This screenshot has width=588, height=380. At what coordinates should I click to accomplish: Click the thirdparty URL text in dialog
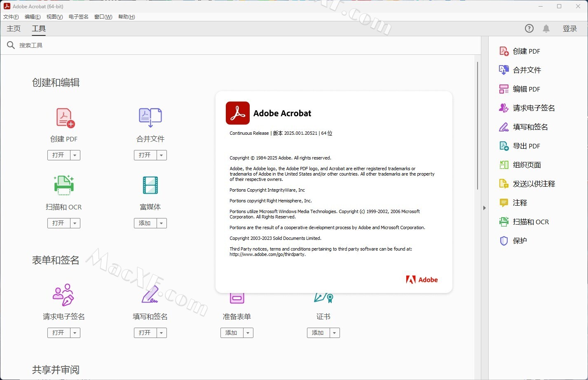click(x=267, y=254)
